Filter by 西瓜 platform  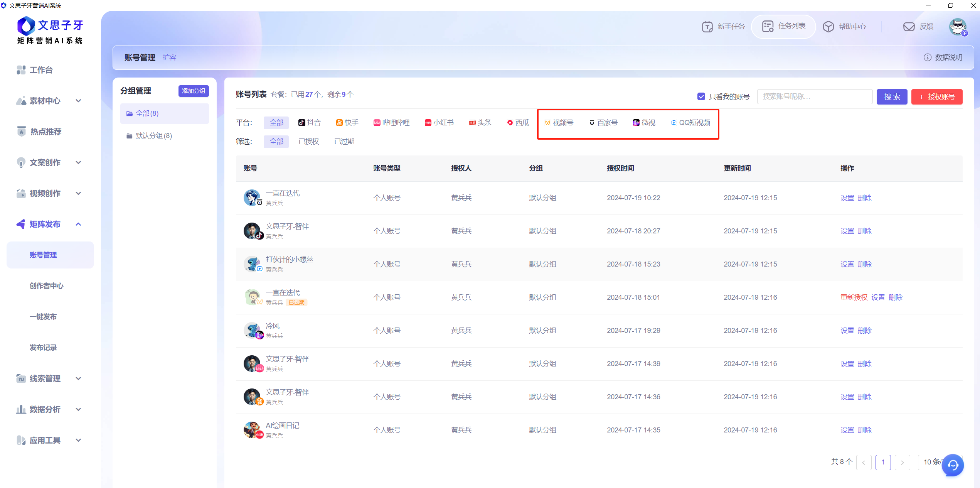(518, 123)
